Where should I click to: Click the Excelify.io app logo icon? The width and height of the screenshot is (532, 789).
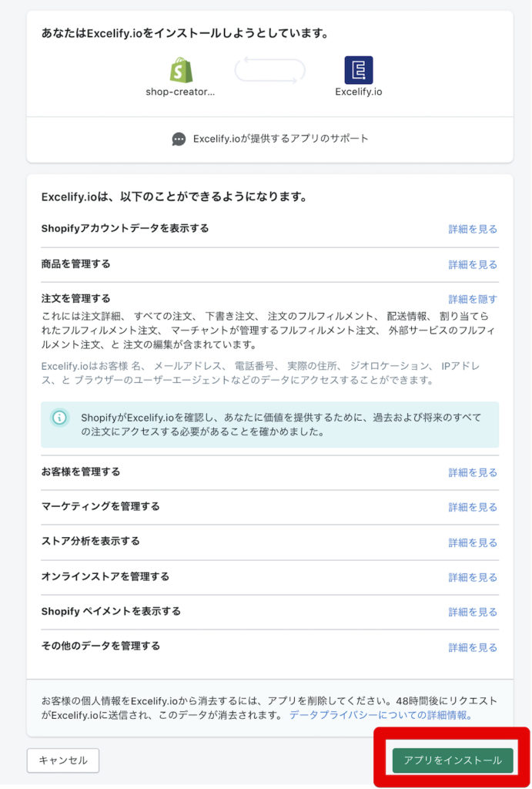pos(359,70)
